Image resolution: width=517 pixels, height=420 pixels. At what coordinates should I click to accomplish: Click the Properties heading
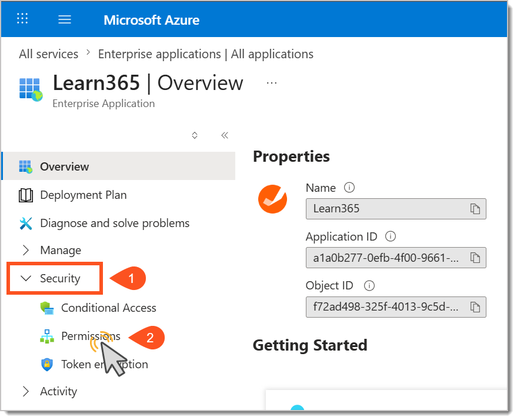point(291,156)
